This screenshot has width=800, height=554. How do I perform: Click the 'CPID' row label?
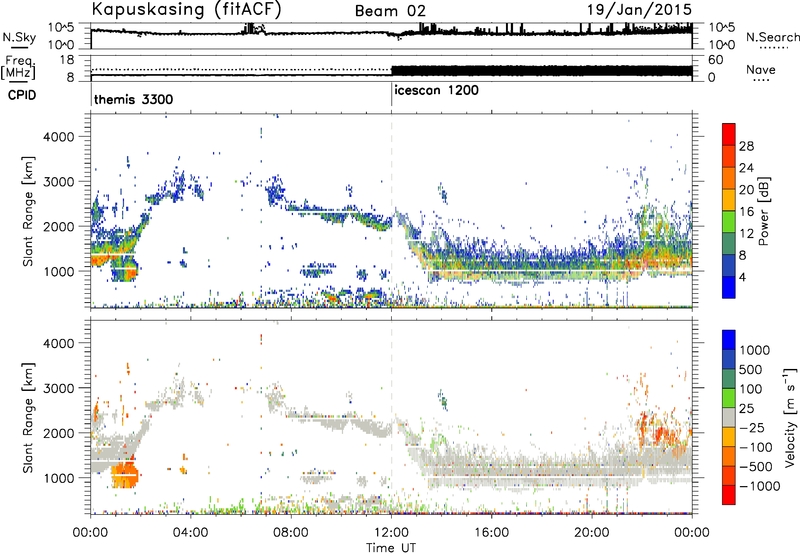point(22,95)
